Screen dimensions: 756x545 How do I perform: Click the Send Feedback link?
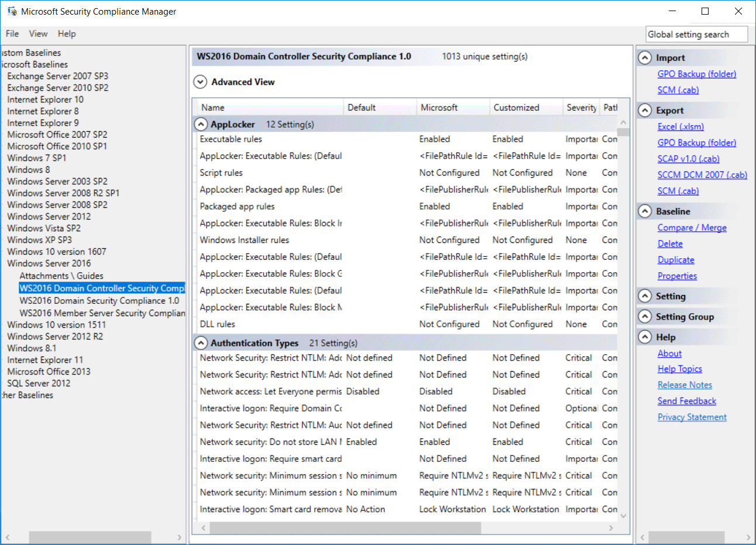686,401
